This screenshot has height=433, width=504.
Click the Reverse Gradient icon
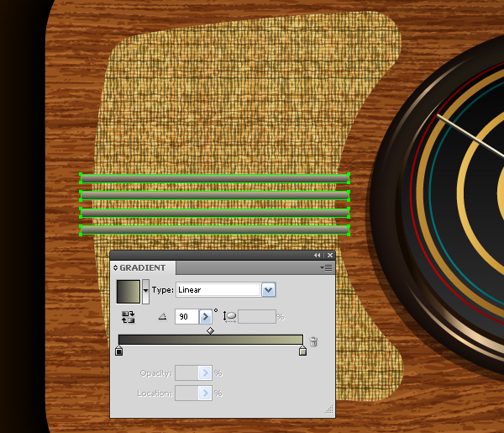coord(128,317)
